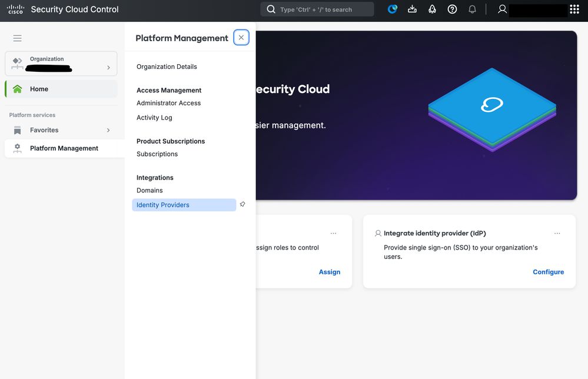Toggle the sidebar hamburger menu
This screenshot has height=379, width=588.
[17, 38]
